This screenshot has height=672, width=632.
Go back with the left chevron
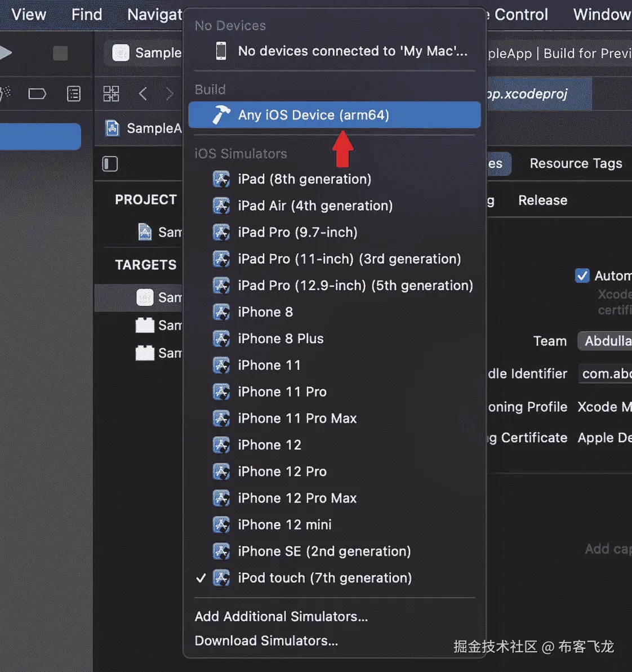[x=143, y=94]
